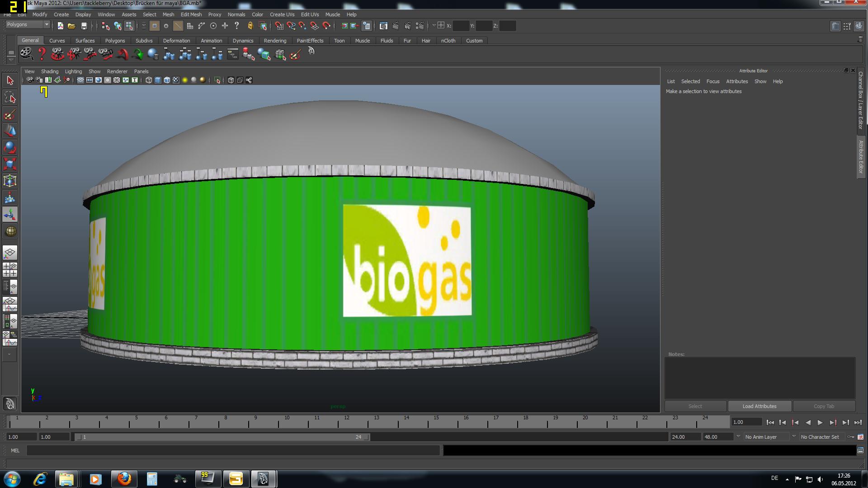Switch to the single perspective view layout
Image resolution: width=868 pixels, height=488 pixels.
pyautogui.click(x=10, y=253)
